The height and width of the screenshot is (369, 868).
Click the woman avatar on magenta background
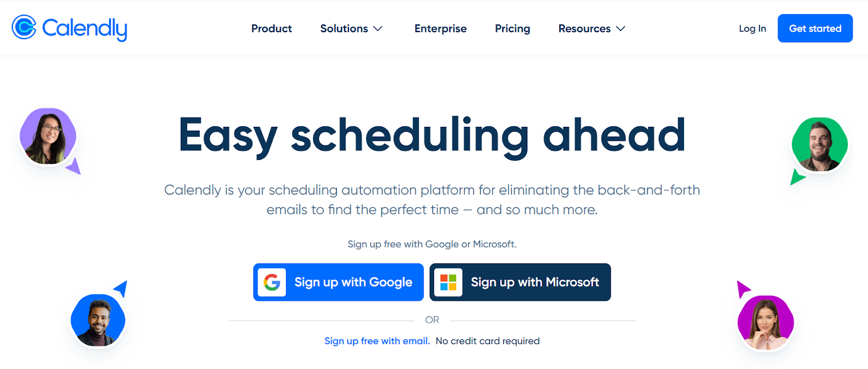click(765, 323)
